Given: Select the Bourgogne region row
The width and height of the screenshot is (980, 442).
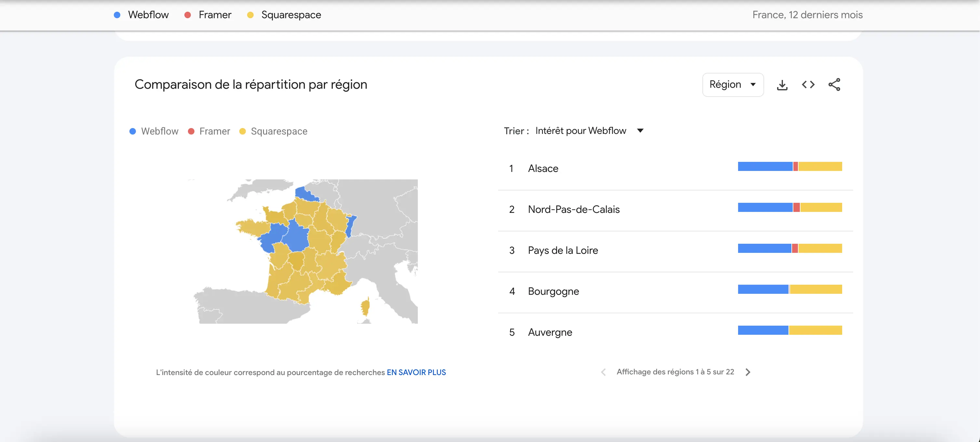Looking at the screenshot, I should [x=675, y=292].
